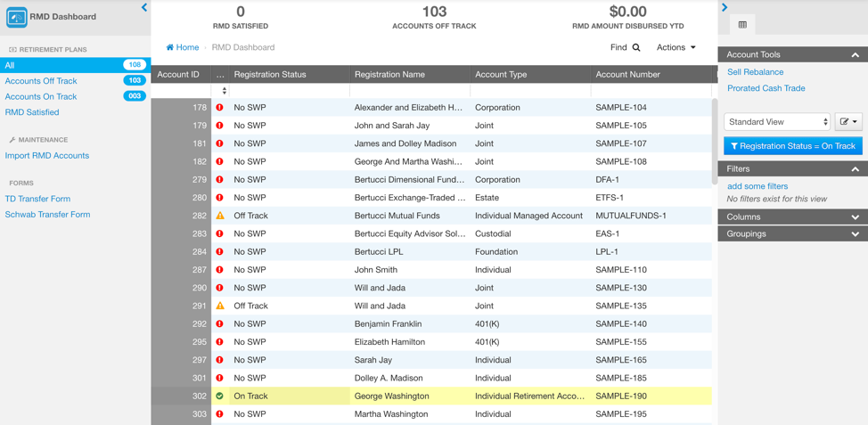Sort by Account Type column header

(x=531, y=74)
